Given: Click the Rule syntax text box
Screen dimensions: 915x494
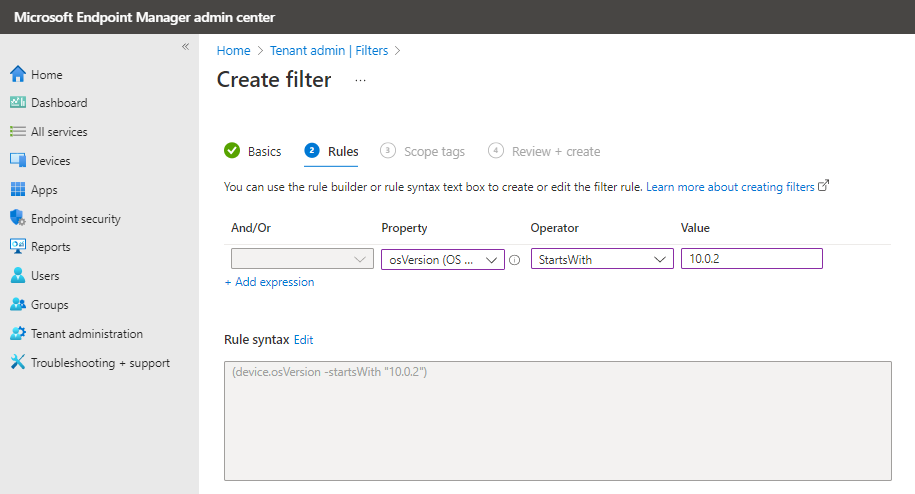Looking at the screenshot, I should coord(558,421).
